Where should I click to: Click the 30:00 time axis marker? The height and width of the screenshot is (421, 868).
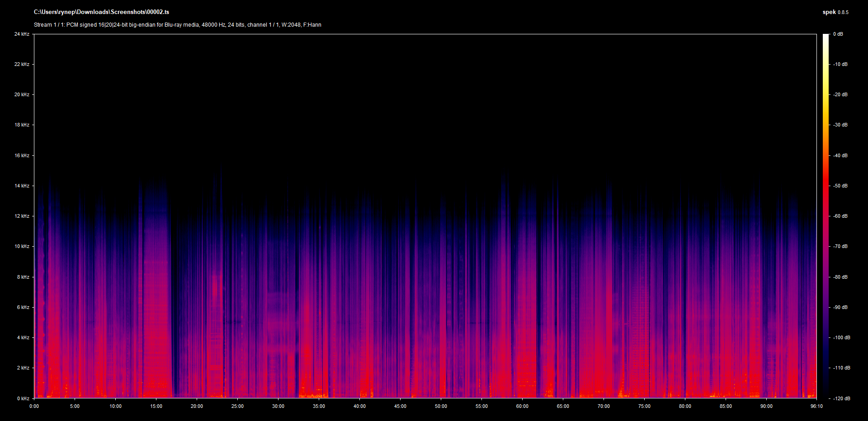pos(278,407)
